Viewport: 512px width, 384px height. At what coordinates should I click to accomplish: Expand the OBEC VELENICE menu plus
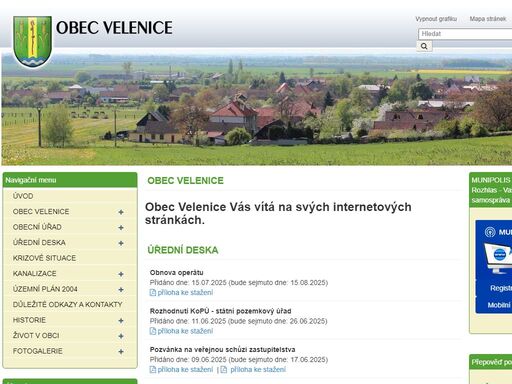[x=121, y=212]
